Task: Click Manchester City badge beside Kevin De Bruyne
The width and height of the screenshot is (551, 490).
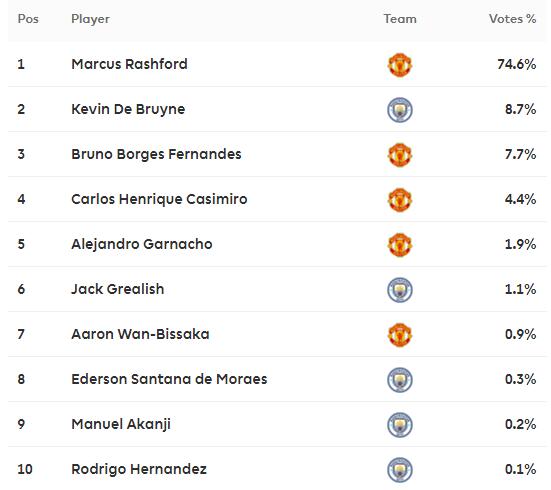Action: (400, 110)
